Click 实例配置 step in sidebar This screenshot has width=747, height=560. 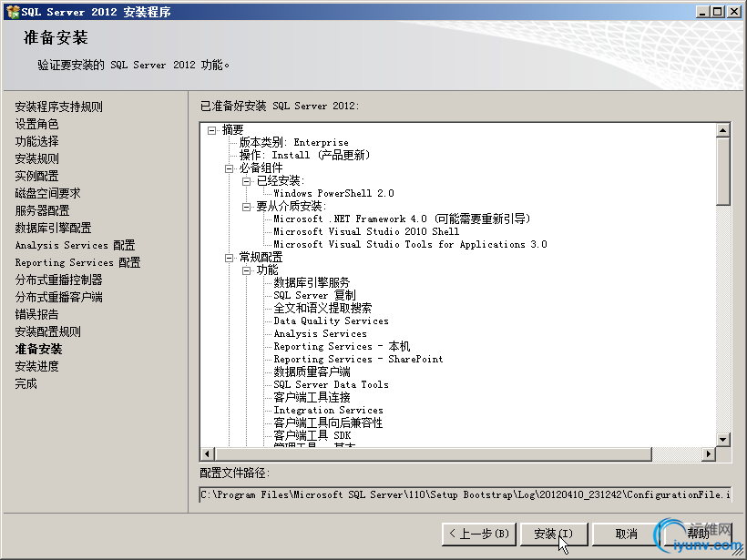pos(36,176)
